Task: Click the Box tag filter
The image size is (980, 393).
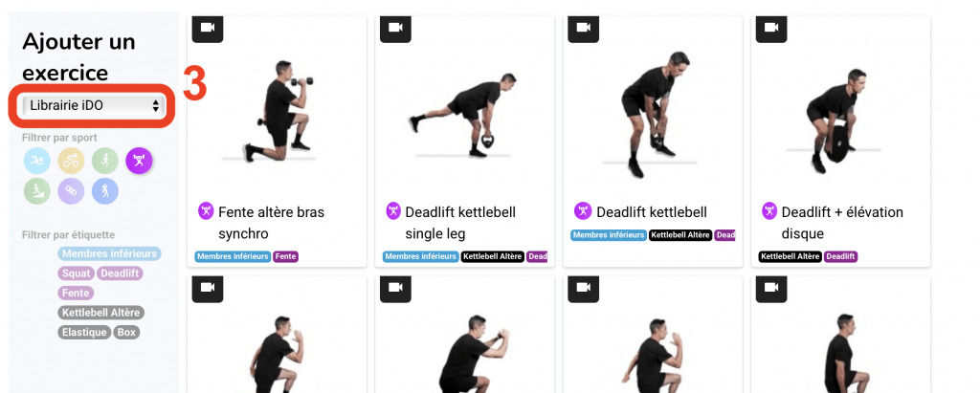Action: (126, 333)
